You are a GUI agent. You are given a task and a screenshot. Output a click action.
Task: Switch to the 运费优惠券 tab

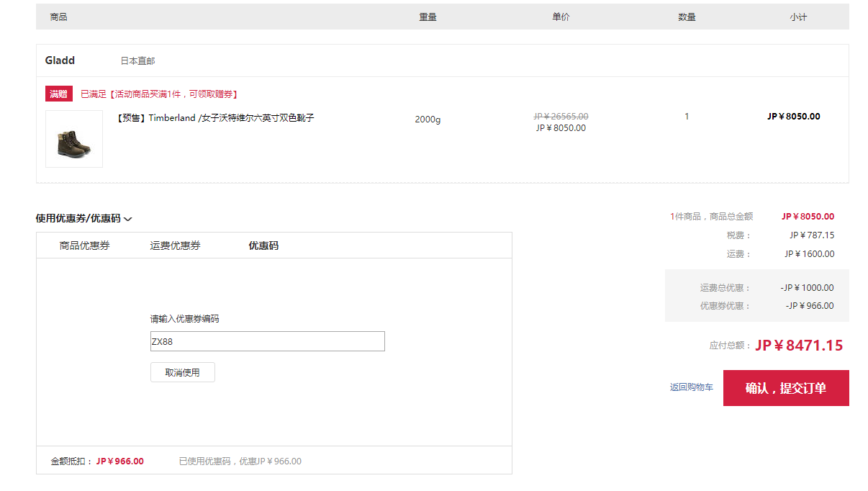click(175, 245)
